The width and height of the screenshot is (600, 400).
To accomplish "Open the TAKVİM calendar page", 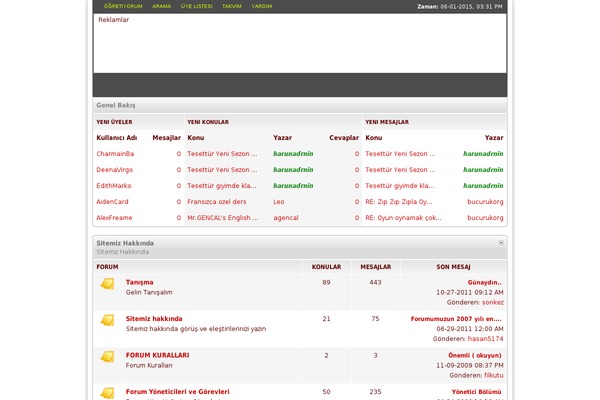I will 232,6.
